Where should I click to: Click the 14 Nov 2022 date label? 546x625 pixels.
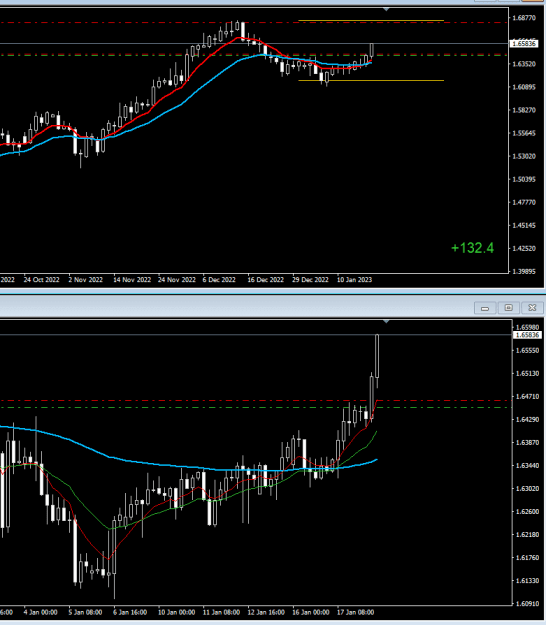132,280
